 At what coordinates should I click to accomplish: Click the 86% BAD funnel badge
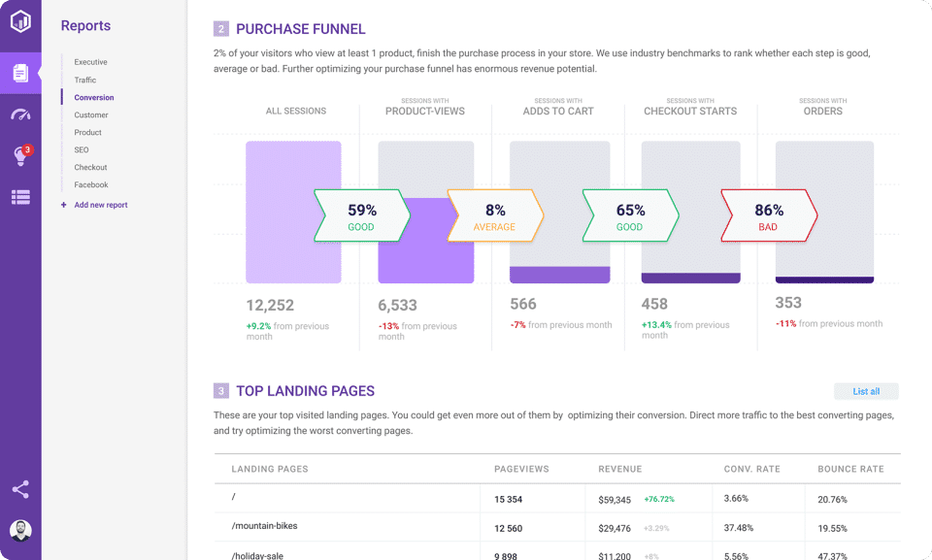coord(768,215)
